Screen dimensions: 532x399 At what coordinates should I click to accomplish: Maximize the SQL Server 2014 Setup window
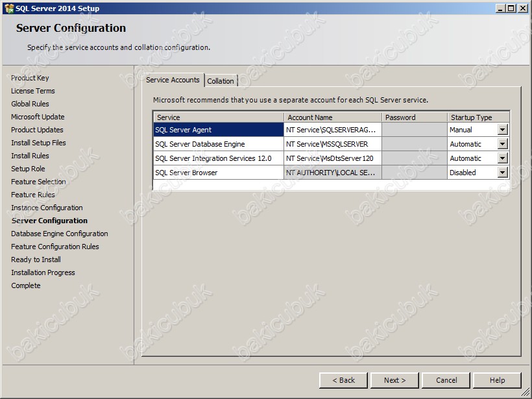pos(511,8)
